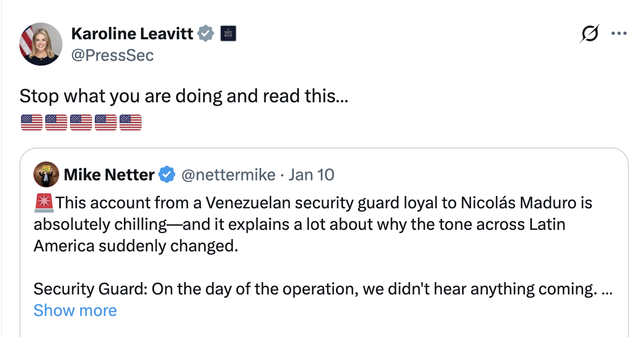Click Karoline Leavitt's gray verified badge
This screenshot has width=644, height=337.
pos(205,33)
